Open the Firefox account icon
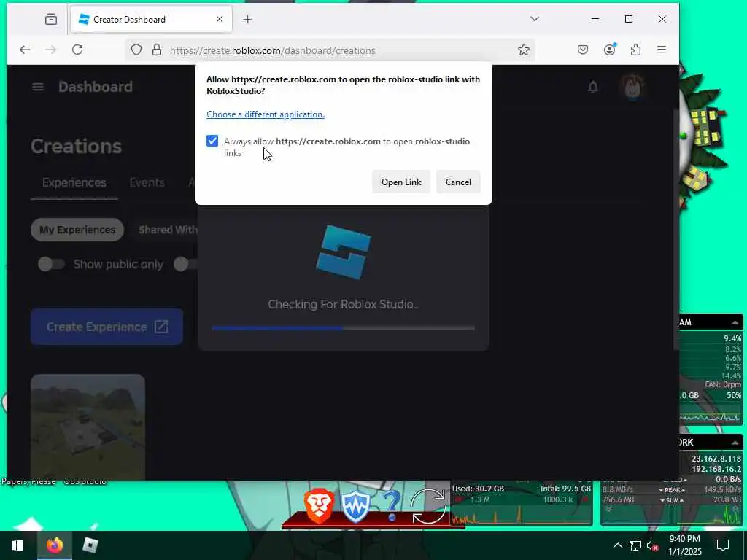This screenshot has height=560, width=747. (x=609, y=50)
